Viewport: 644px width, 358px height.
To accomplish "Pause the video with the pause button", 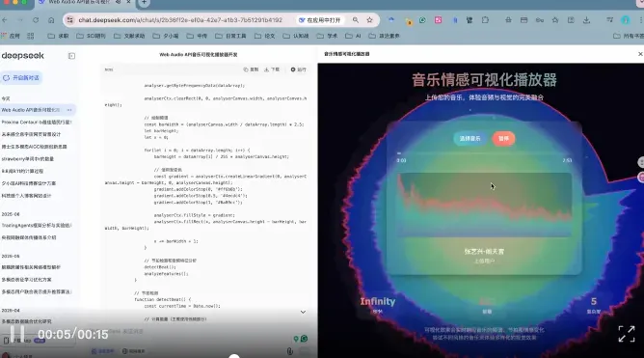I will coord(17,334).
